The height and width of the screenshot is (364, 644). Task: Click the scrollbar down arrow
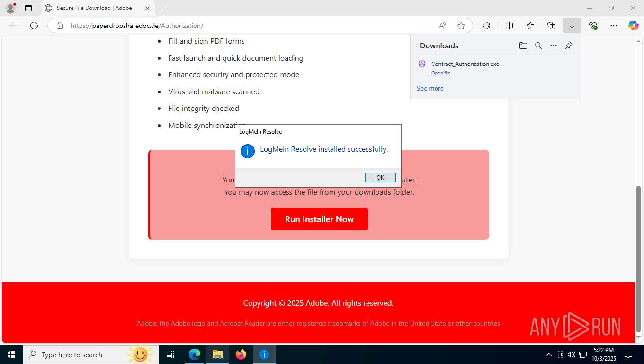point(638,337)
